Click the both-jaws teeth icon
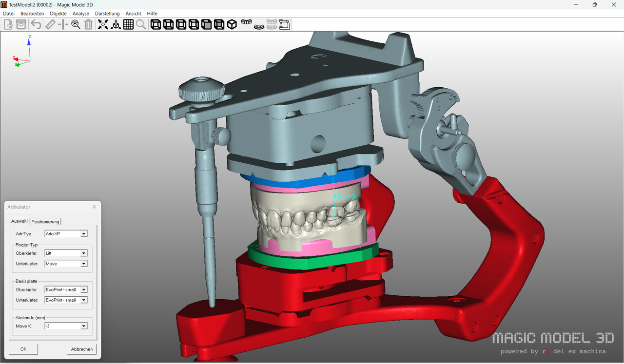 (272, 24)
